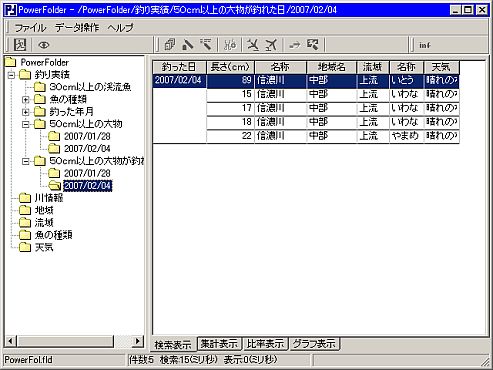Screen dimensions: 493x370
Task: Click the single pencil edit toolbar icon
Action: (188, 45)
